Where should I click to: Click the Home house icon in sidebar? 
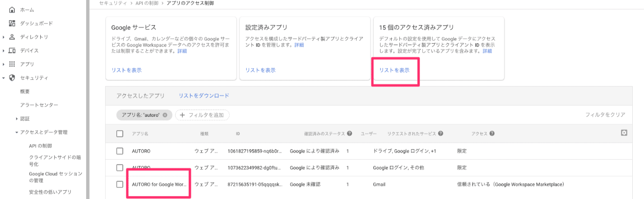[12, 9]
